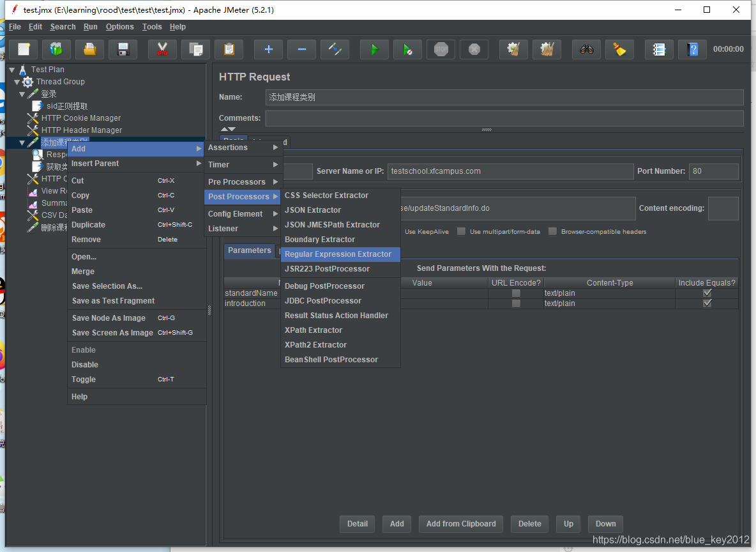The width and height of the screenshot is (756, 552).
Task: Click the Down button
Action: pos(605,524)
